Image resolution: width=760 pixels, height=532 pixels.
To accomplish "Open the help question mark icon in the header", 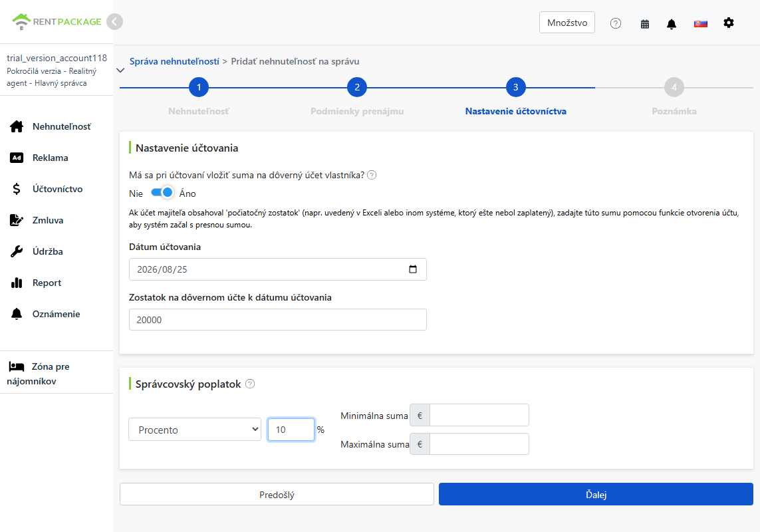I will [616, 23].
